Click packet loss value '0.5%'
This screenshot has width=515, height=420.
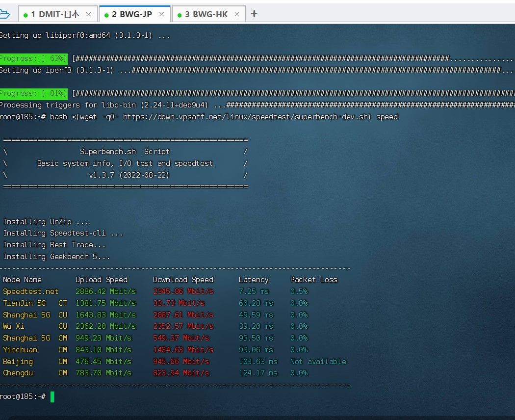point(299,291)
